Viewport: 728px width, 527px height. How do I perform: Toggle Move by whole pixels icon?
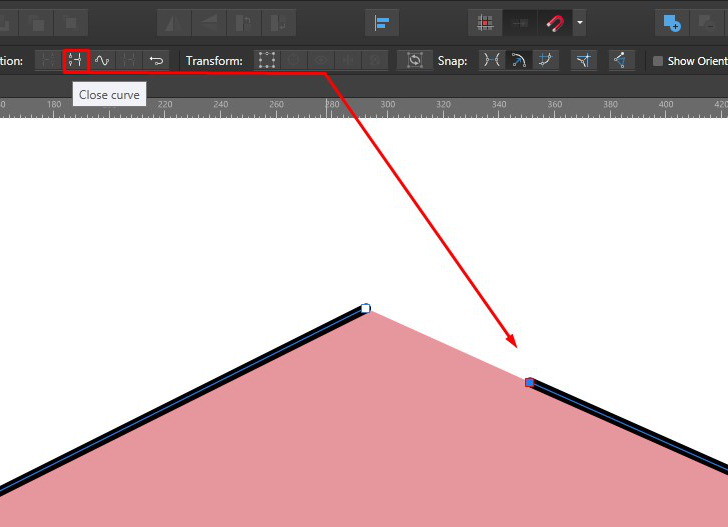pyautogui.click(x=520, y=23)
